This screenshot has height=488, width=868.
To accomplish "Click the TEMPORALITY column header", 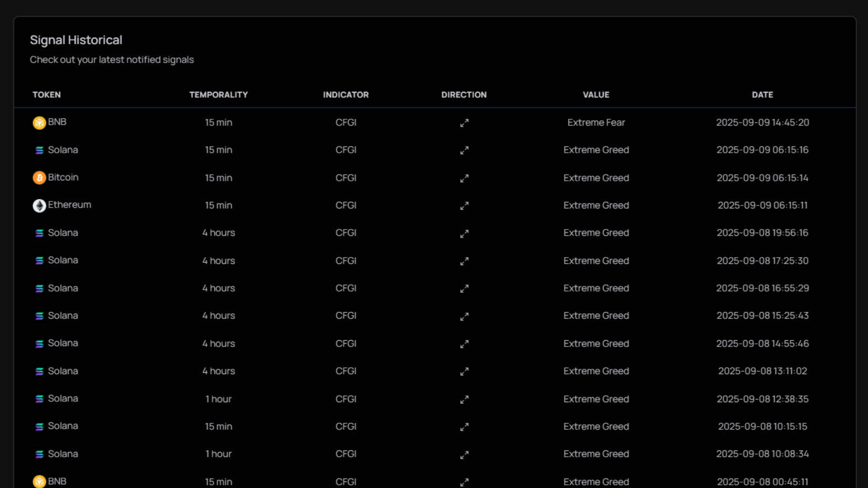I will coord(218,95).
